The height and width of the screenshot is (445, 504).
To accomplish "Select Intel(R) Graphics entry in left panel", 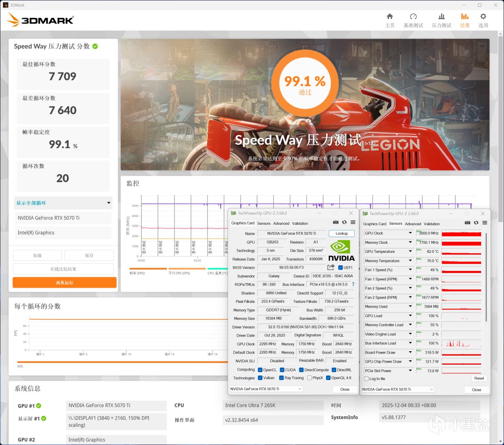I will [63, 233].
